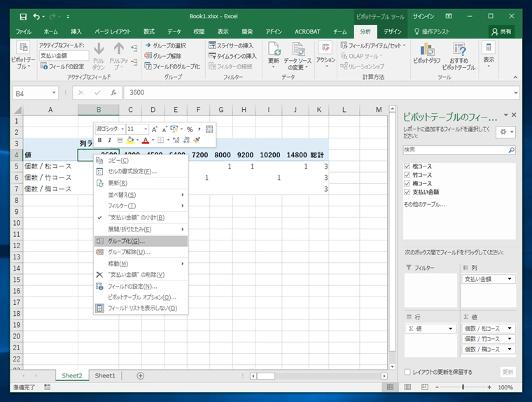532x402 pixels.
Task: Click the fill color swatch in mini toolbar
Action: [130, 140]
